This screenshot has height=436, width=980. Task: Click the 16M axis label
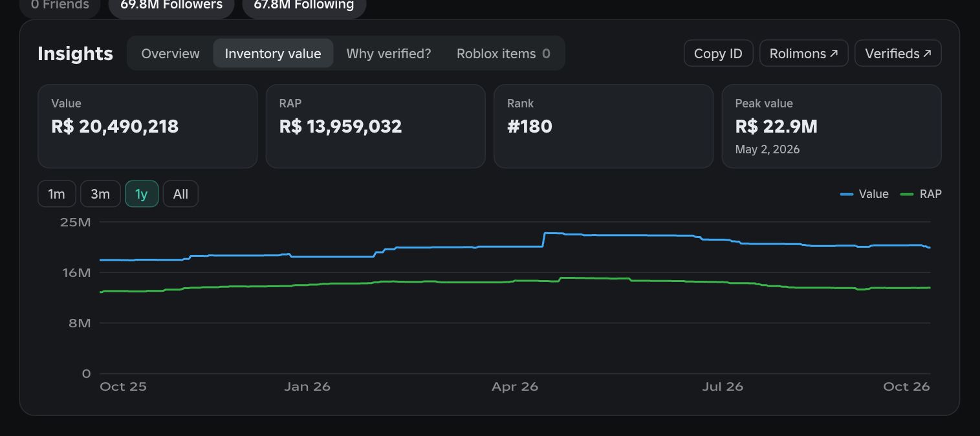click(x=76, y=272)
